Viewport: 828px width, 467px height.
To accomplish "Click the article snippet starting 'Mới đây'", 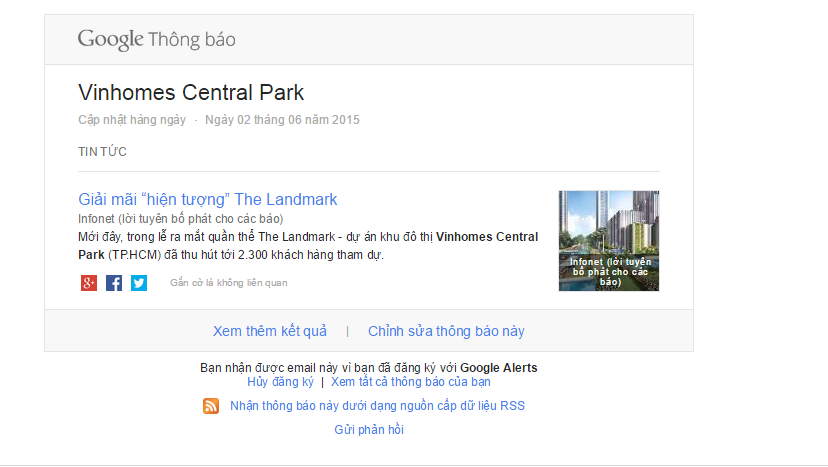I will tap(308, 246).
